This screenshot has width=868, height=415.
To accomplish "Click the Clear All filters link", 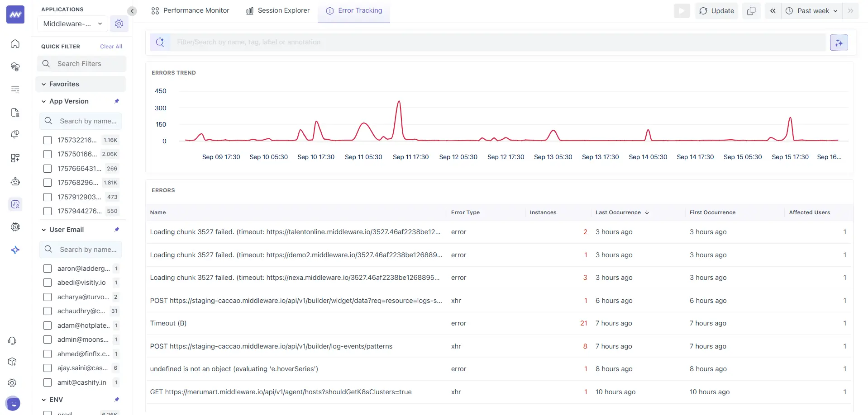I will [x=111, y=46].
